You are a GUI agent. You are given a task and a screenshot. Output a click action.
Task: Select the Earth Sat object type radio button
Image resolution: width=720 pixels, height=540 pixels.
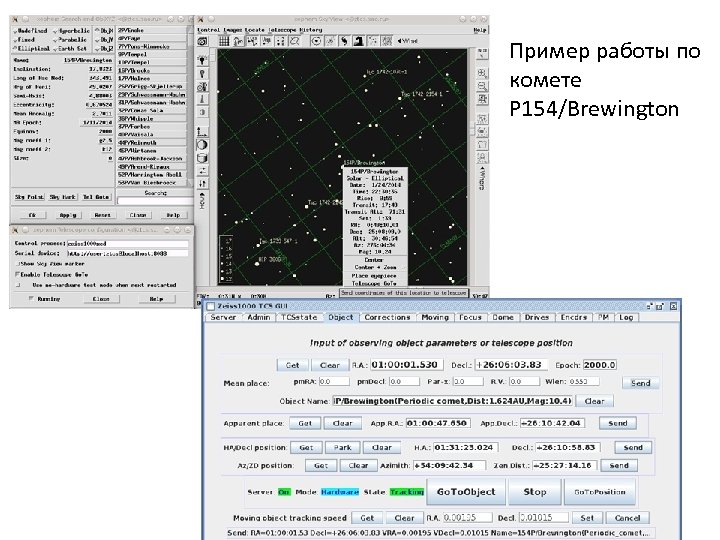tap(70, 48)
